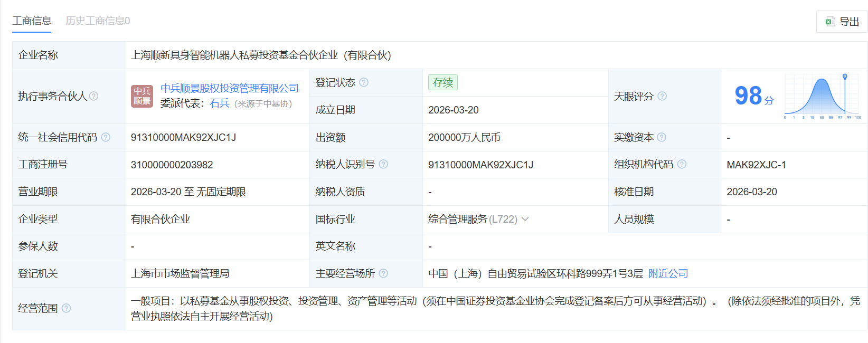The image size is (868, 343).
Task: Click help icon next to 登记状态
Action: coord(364,82)
